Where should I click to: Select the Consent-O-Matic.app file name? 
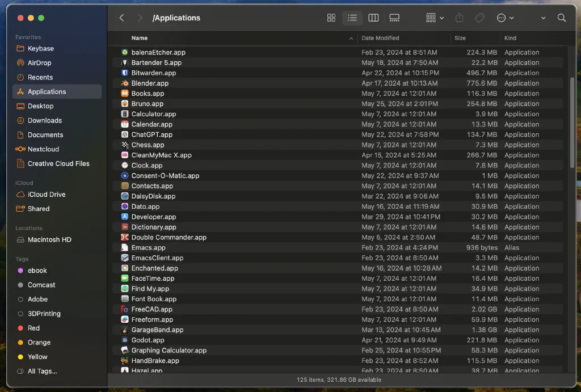(165, 176)
